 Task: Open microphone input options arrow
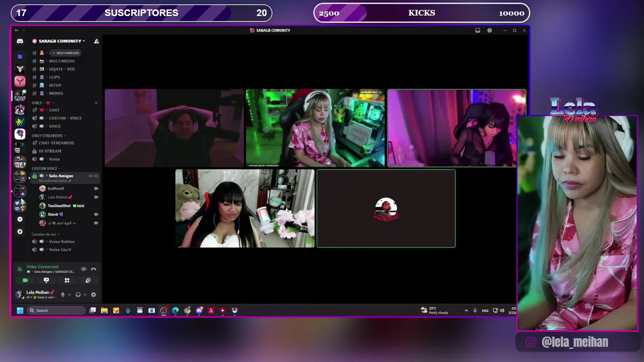point(69,295)
